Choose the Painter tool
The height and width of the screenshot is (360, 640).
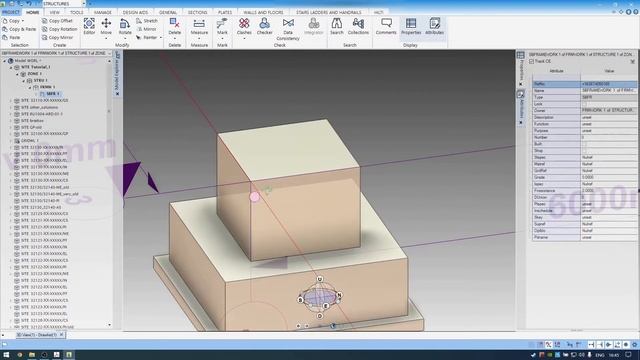[147, 37]
